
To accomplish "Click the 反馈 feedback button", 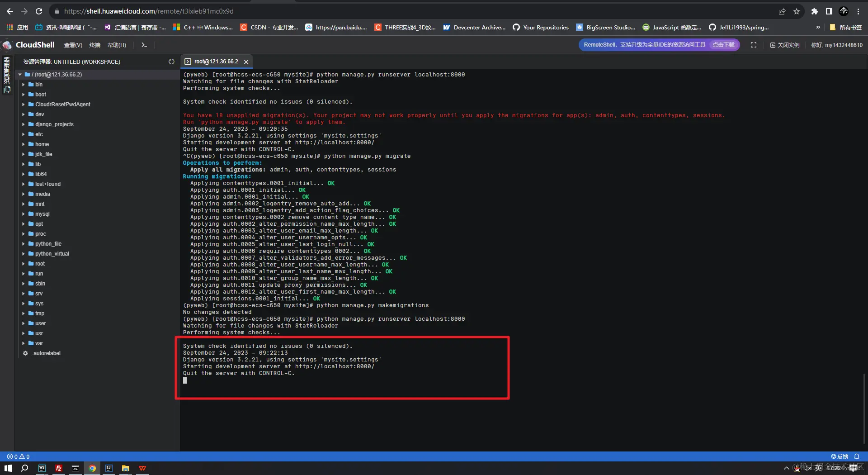I will pos(840,456).
